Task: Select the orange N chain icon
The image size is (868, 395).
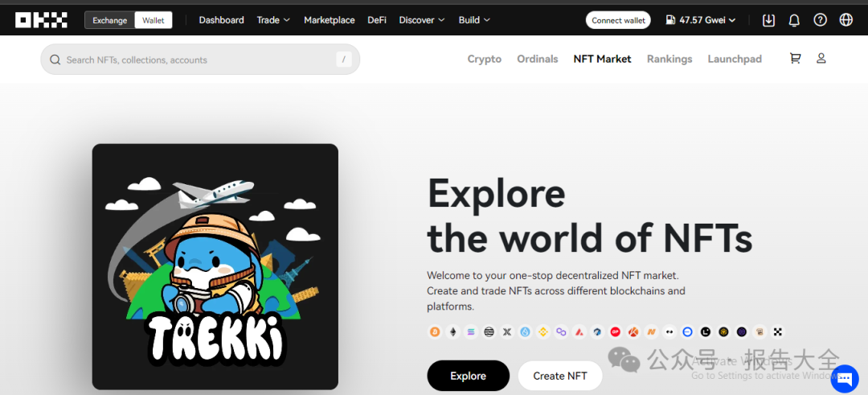Action: click(x=652, y=331)
